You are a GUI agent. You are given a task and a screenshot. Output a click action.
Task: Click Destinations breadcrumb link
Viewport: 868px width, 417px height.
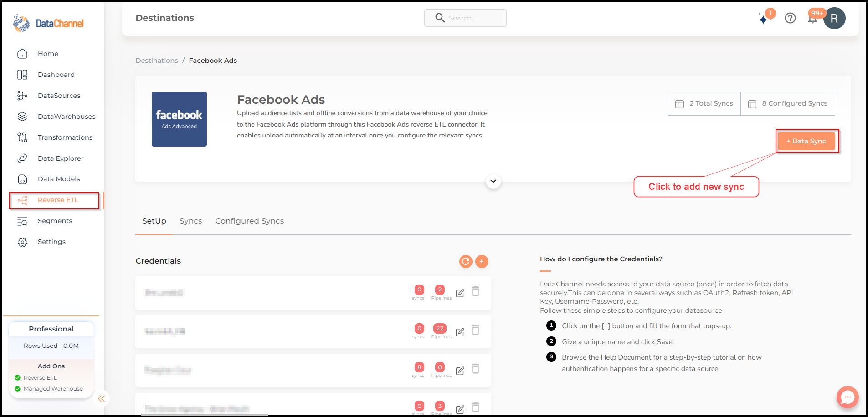click(x=157, y=61)
